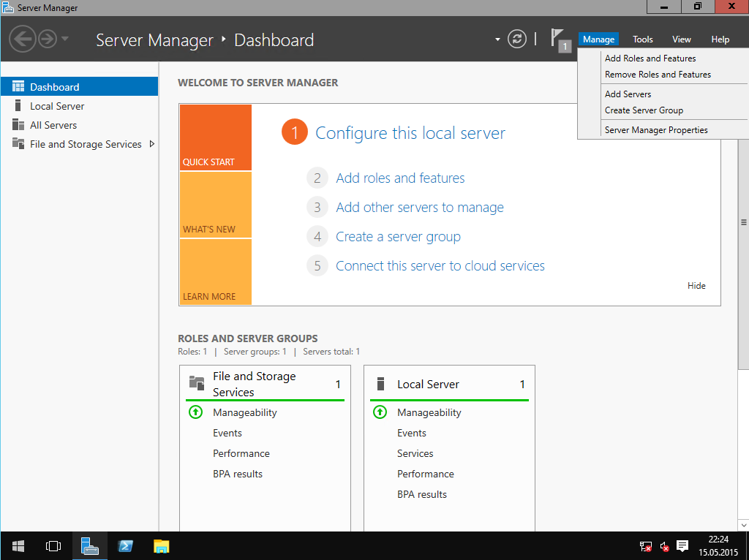Click the forward navigation arrow

pos(48,39)
